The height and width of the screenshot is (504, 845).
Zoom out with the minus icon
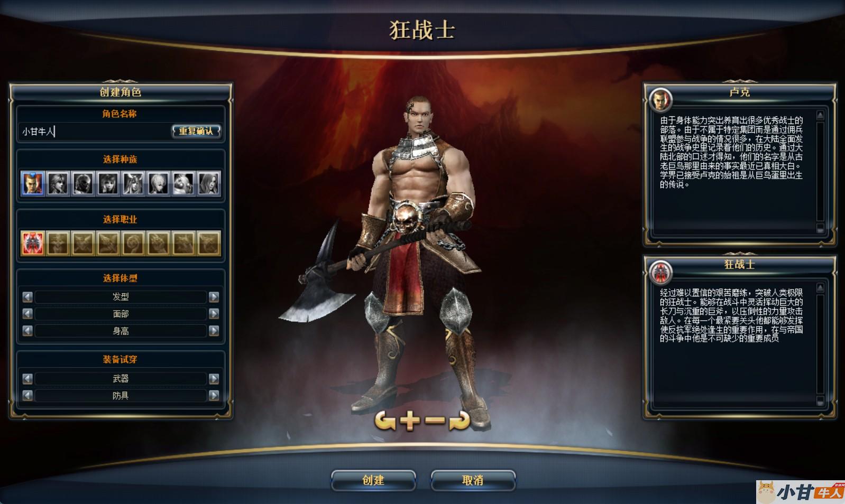click(x=435, y=421)
